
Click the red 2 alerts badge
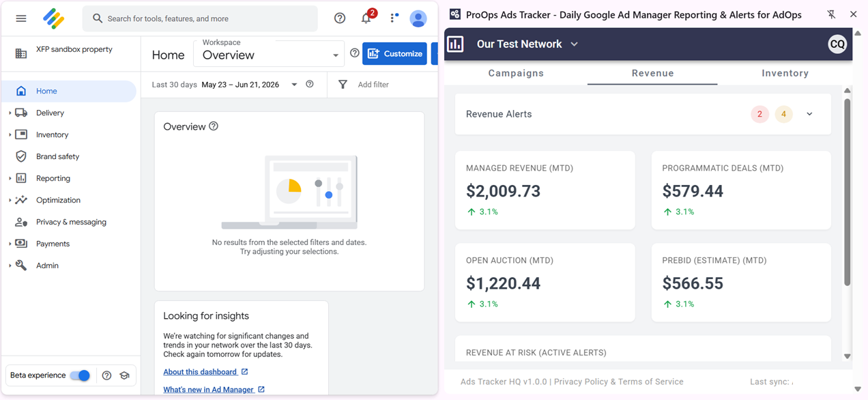click(x=759, y=114)
